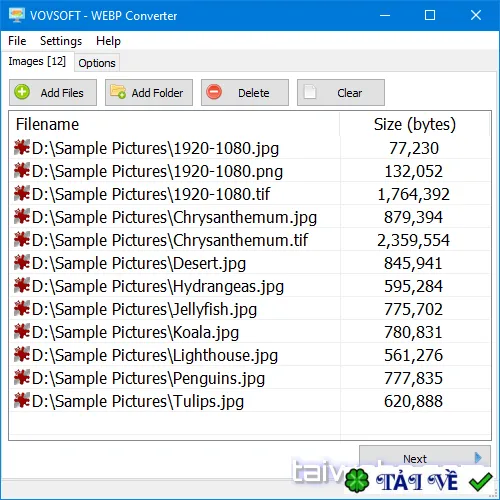Click file icon beside Lighthouse.jpg
This screenshot has width=500, height=500.
22,355
